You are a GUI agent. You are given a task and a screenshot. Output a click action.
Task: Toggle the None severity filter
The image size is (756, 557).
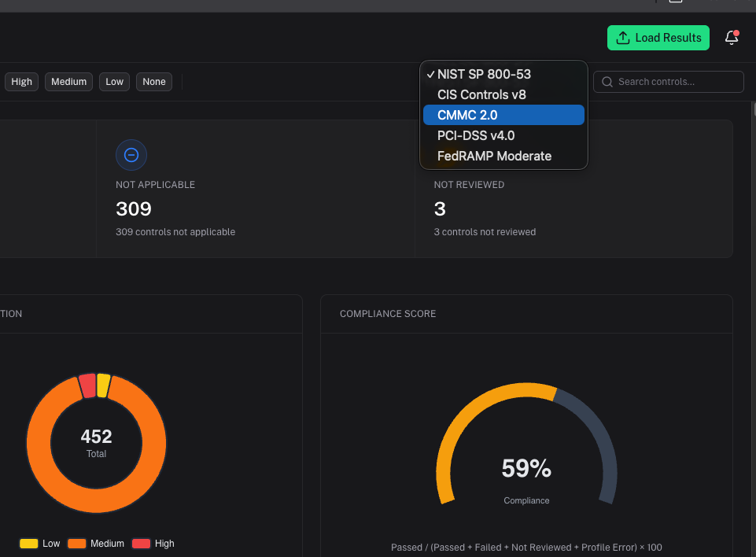point(154,82)
